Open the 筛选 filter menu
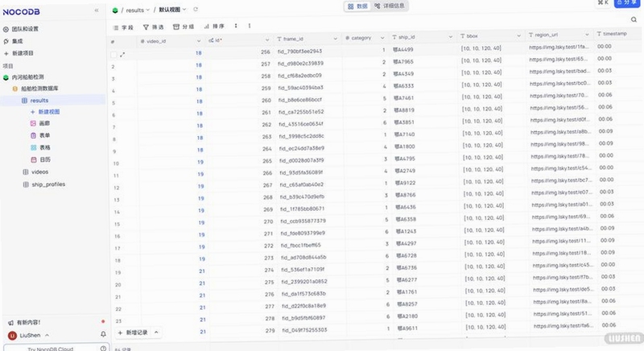 pyautogui.click(x=153, y=27)
